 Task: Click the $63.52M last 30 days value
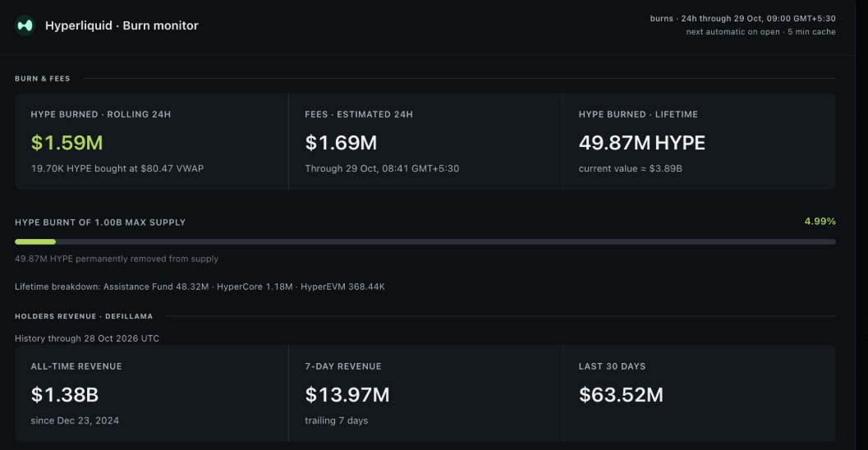click(x=621, y=395)
